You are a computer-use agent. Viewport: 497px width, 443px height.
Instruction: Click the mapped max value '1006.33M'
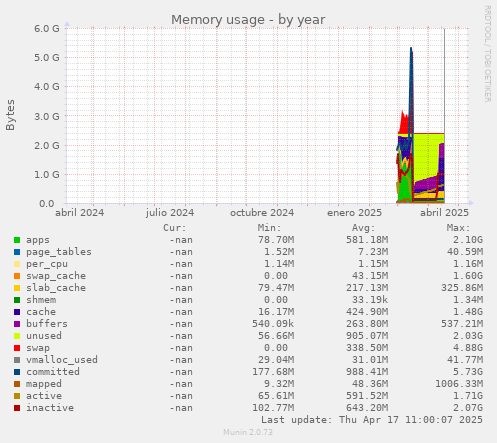pos(459,384)
